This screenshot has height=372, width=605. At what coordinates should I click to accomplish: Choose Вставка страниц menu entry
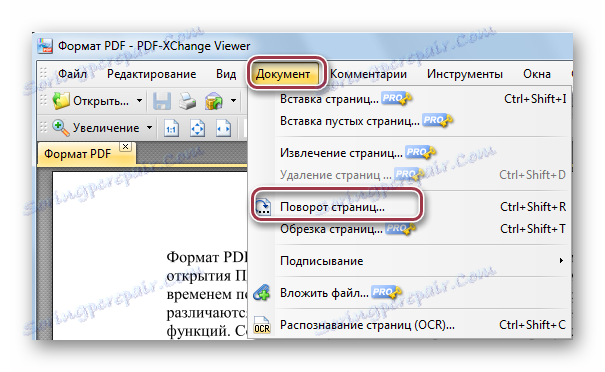(x=410, y=99)
